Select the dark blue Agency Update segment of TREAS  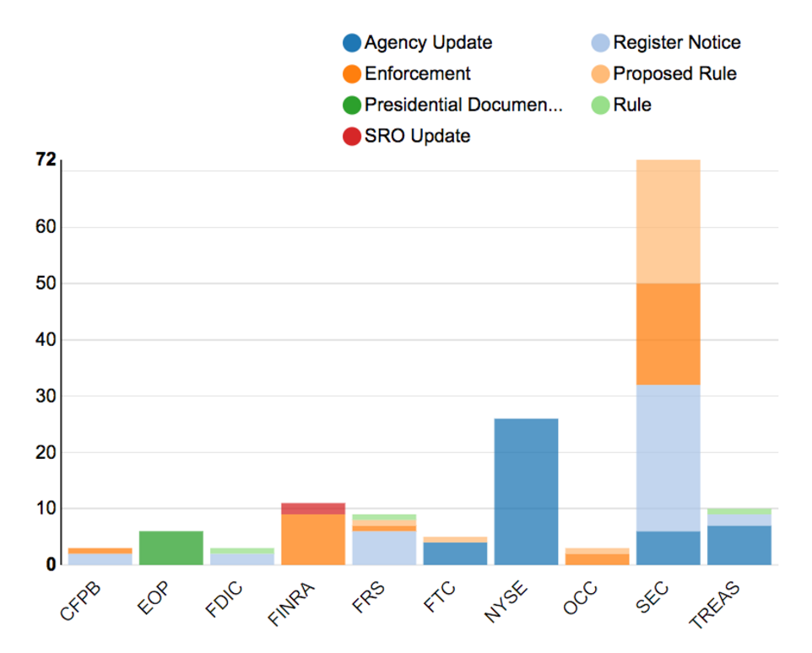(x=739, y=545)
